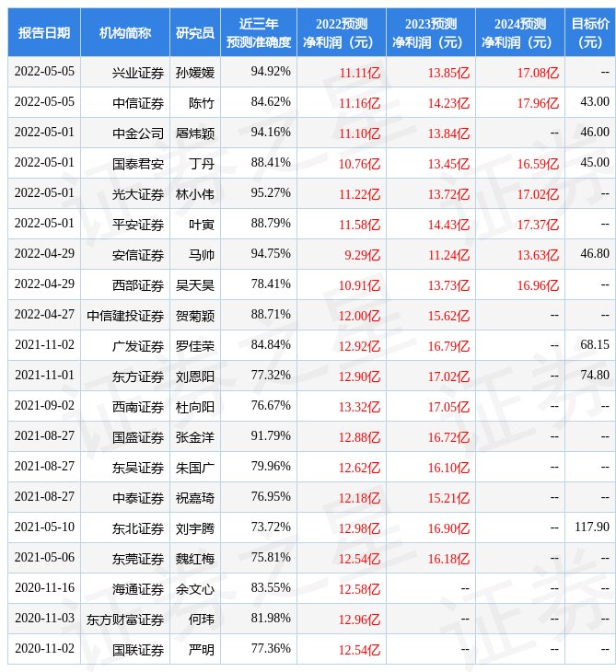The width and height of the screenshot is (616, 672).
Task: Click researcher name 孙媛媛
Action: [x=195, y=73]
